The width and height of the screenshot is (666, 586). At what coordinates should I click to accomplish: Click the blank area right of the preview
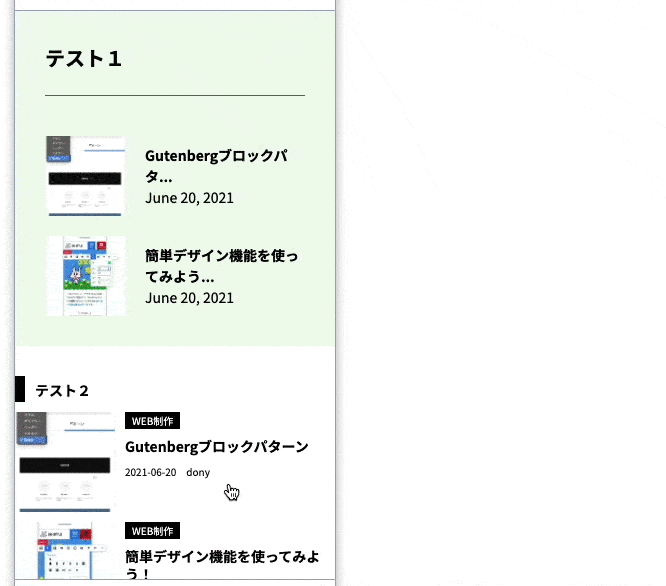[500, 300]
